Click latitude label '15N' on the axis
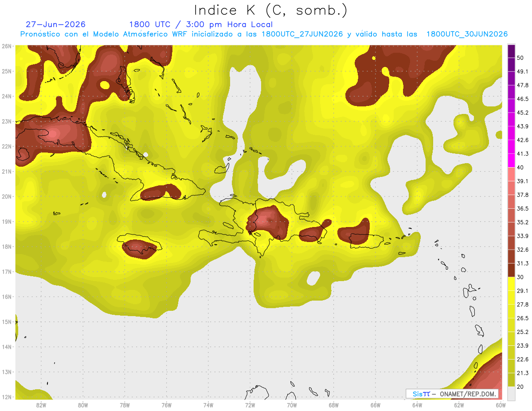 pyautogui.click(x=7, y=321)
